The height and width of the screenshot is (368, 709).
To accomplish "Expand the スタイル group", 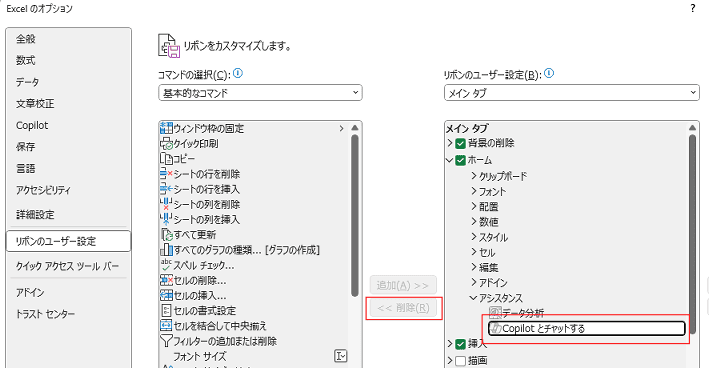I will click(x=474, y=236).
